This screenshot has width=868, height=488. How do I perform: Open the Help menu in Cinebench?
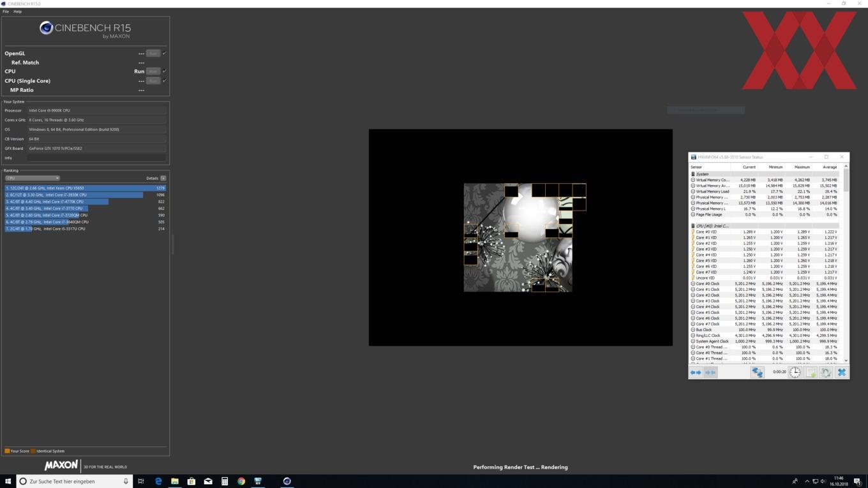click(17, 11)
